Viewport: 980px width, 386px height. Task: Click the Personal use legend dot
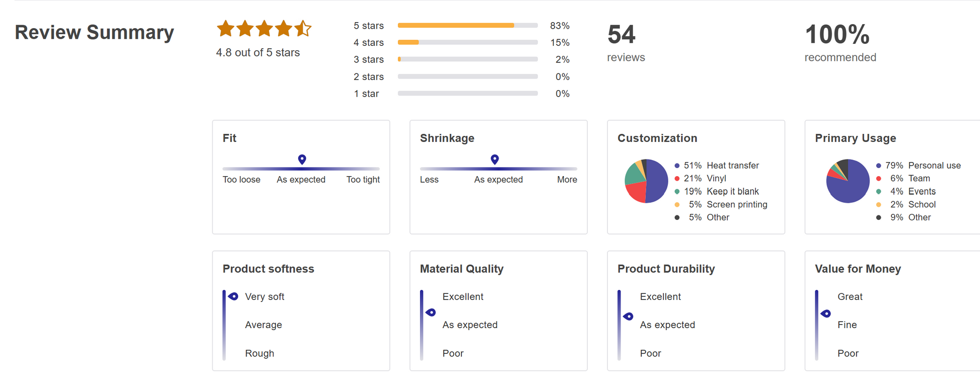pyautogui.click(x=878, y=166)
